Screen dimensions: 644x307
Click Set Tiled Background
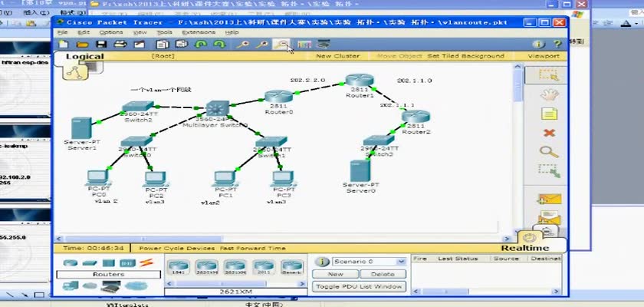coord(466,56)
